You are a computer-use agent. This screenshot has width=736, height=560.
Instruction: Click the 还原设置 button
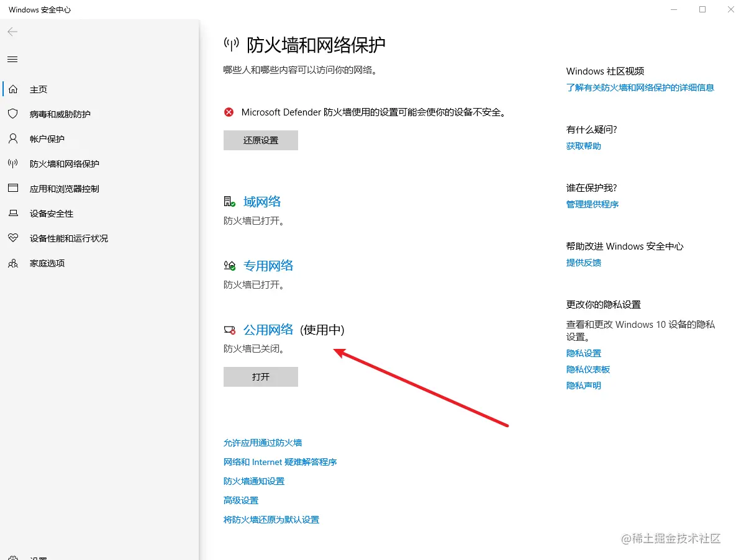pos(260,140)
